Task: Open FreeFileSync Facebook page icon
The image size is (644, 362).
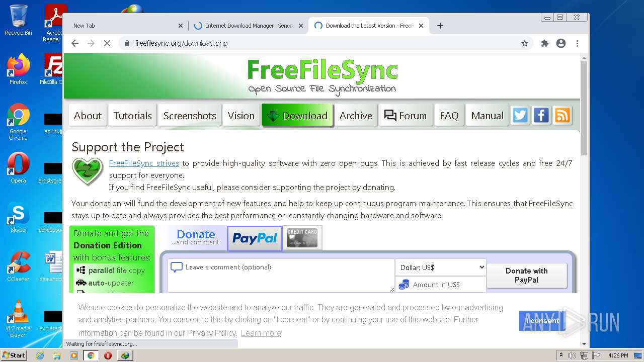Action: tap(541, 115)
